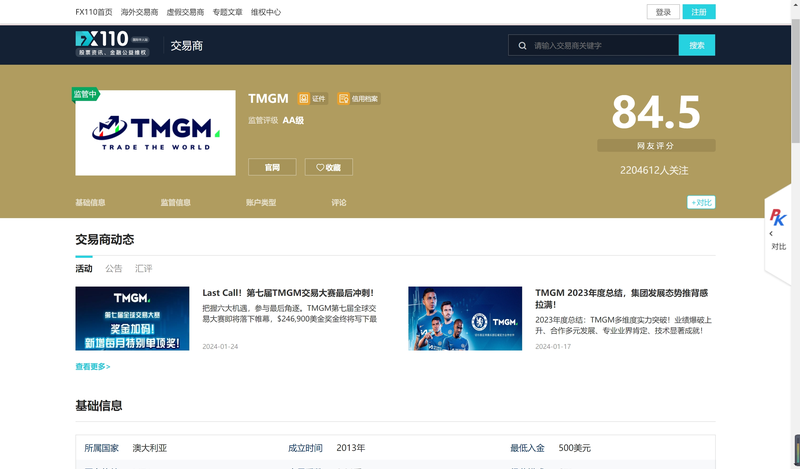800x469 pixels.
Task: Open 专题文章 in top nav
Action: (228, 12)
